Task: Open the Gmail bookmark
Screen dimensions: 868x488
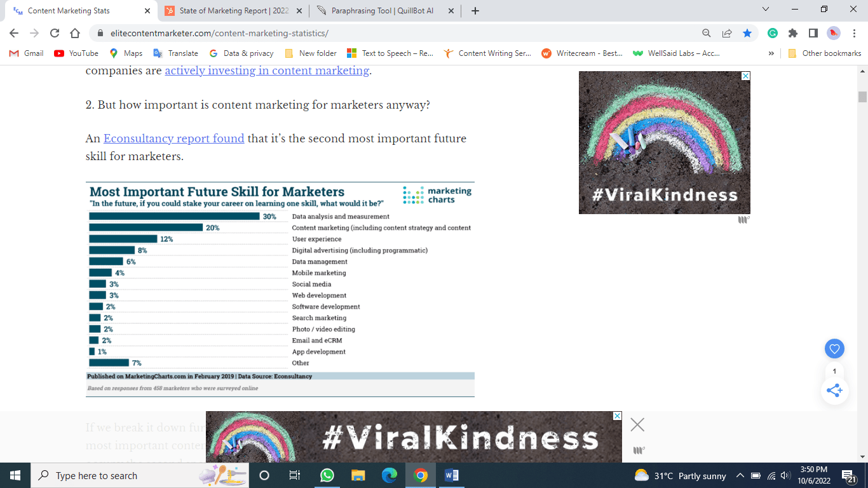Action: pos(27,53)
